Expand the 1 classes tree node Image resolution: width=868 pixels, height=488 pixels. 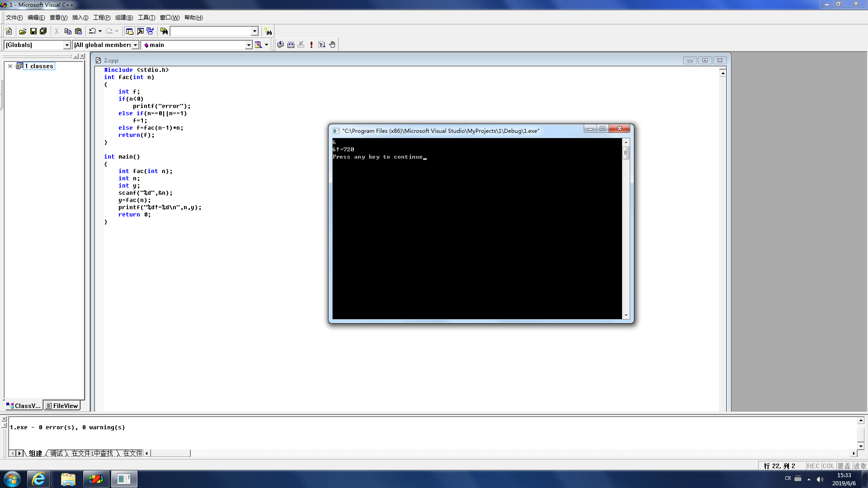(x=10, y=66)
